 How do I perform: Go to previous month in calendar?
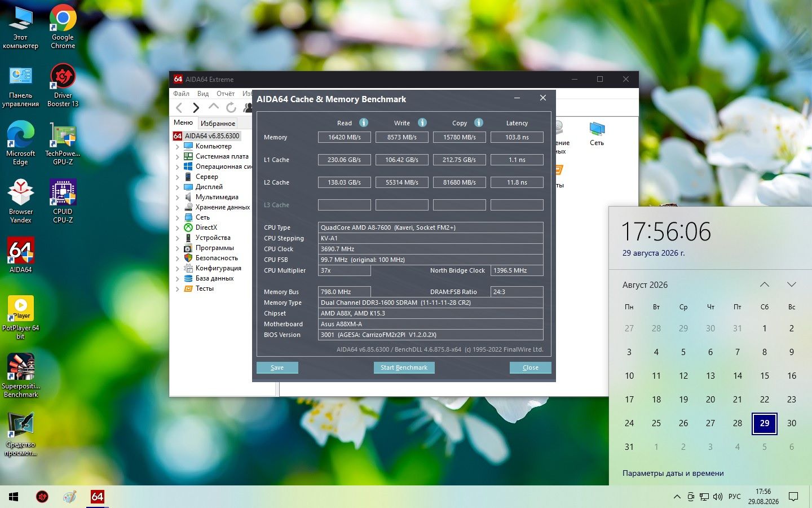click(765, 284)
